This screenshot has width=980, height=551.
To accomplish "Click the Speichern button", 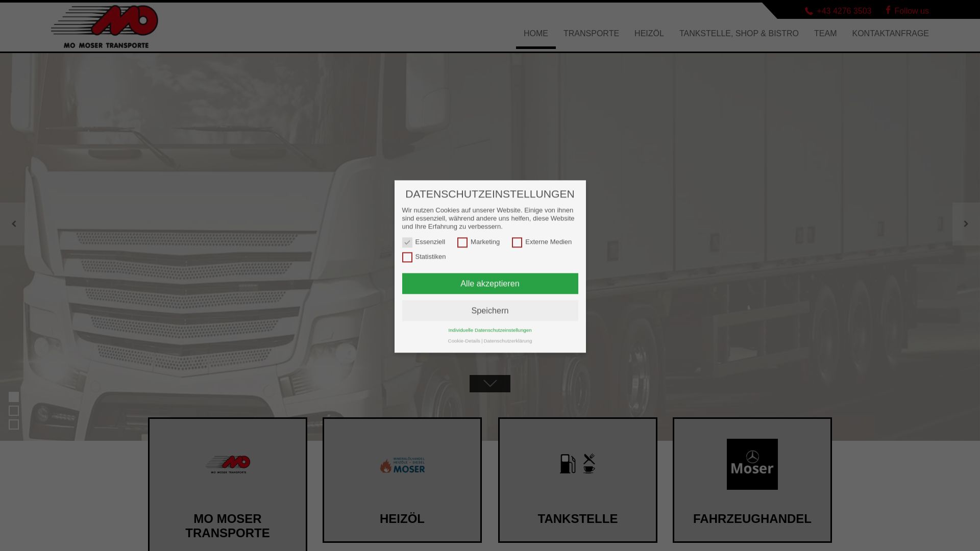I will coord(490,311).
